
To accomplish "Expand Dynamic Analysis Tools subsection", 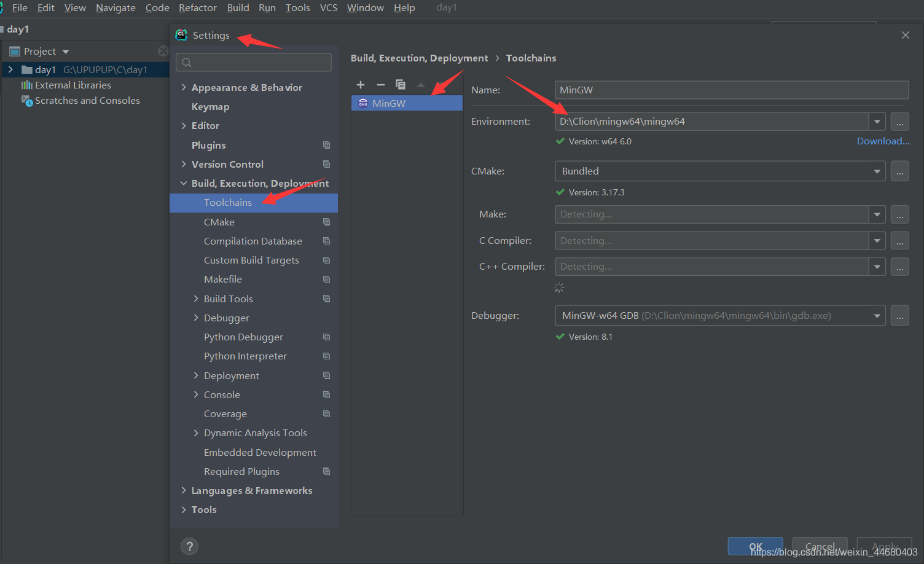I will click(196, 433).
